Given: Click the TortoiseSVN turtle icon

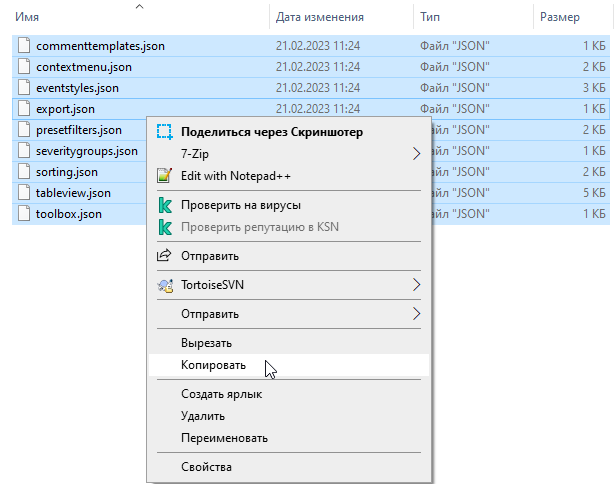Looking at the screenshot, I should click(165, 285).
